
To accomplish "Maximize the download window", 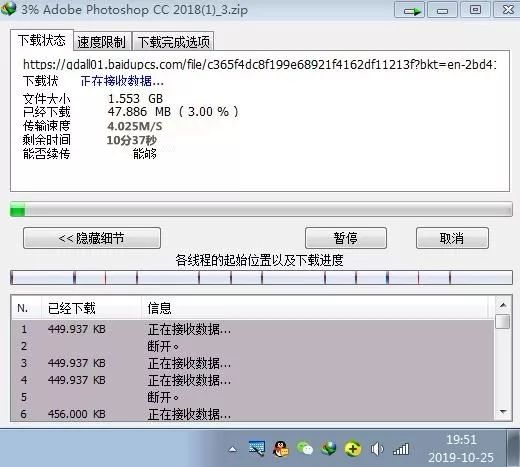I will (x=475, y=10).
